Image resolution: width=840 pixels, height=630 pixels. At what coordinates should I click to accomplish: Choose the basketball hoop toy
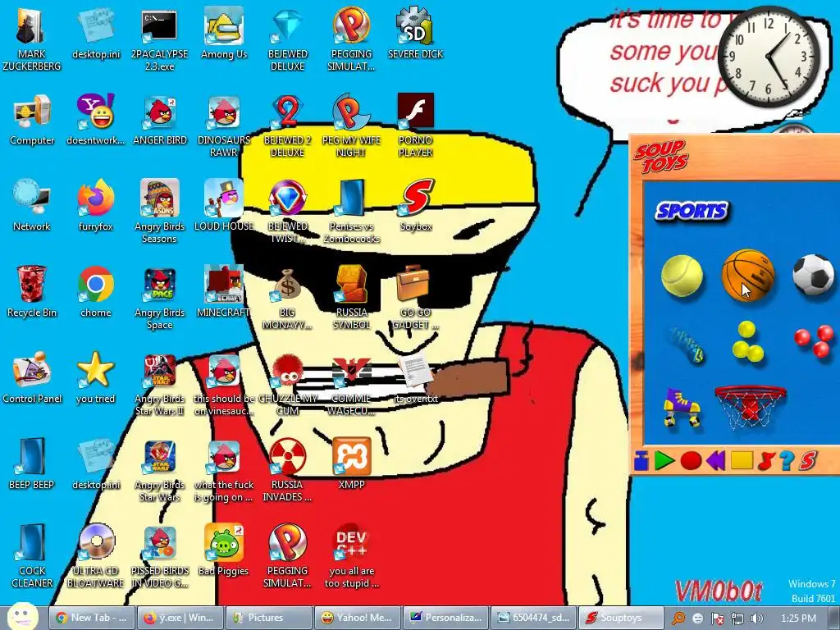750,409
